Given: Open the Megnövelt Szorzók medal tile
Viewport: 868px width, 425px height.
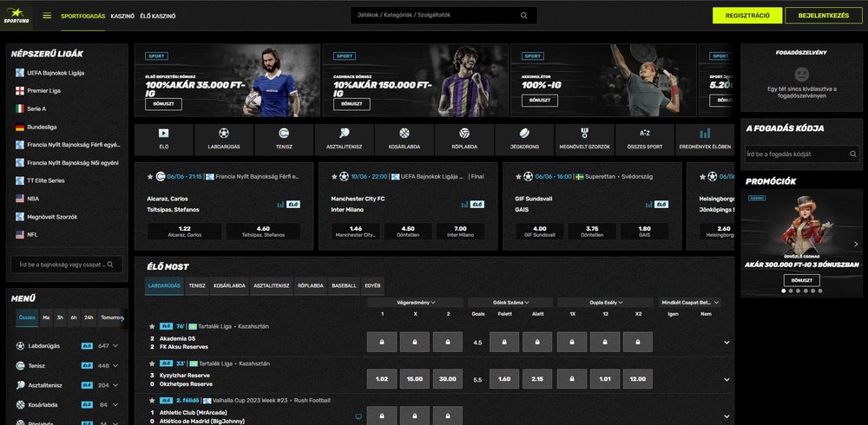Looking at the screenshot, I should [584, 138].
